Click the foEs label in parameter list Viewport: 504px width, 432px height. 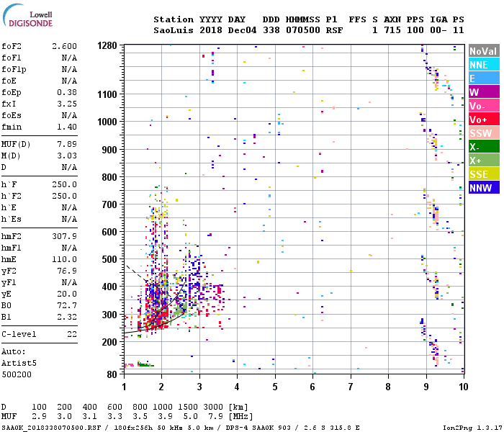tap(12, 115)
